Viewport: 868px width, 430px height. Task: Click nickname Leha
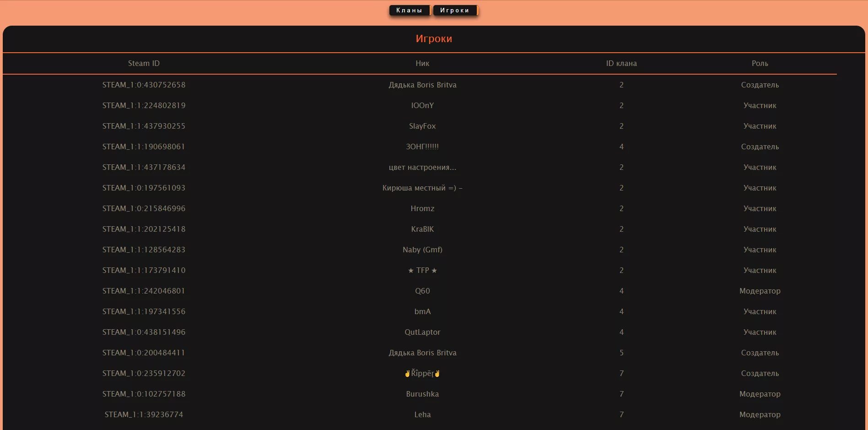[x=422, y=414]
